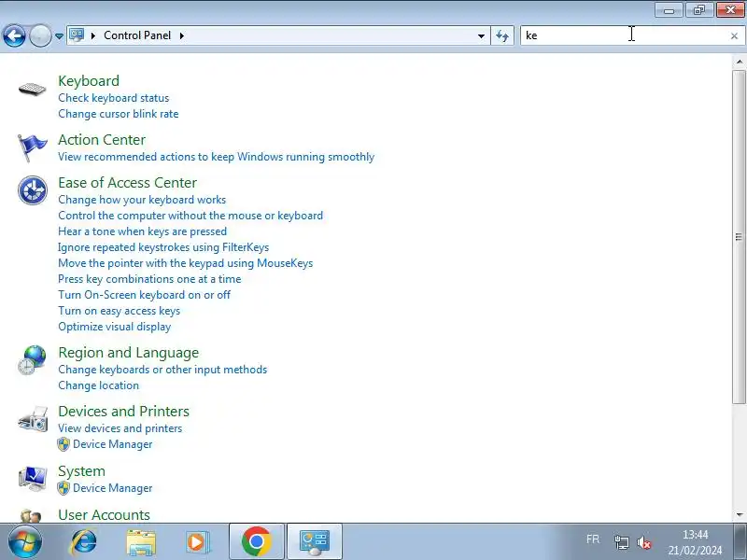Open Press key combinations one at a time
Image resolution: width=747 pixels, height=560 pixels.
149,279
